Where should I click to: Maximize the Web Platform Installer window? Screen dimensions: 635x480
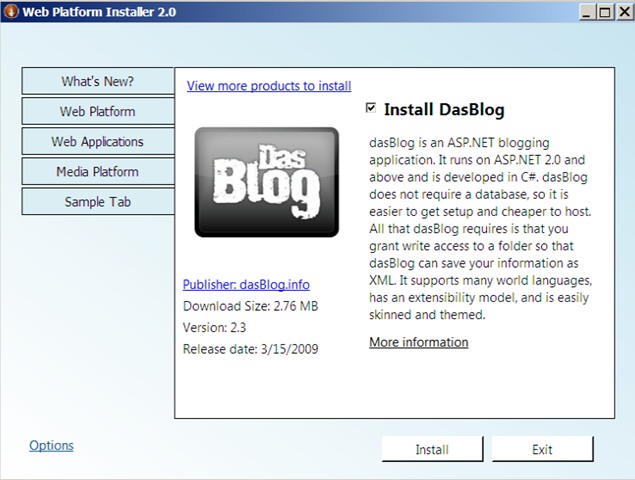(x=605, y=12)
